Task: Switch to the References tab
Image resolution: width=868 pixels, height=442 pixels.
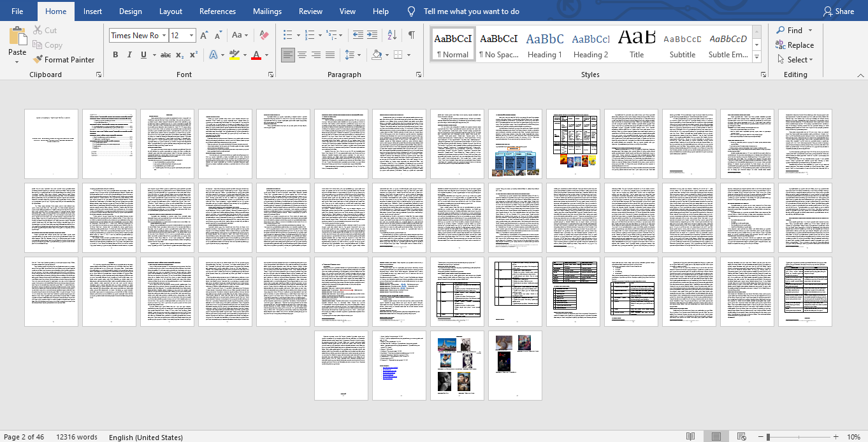Action: (x=217, y=11)
